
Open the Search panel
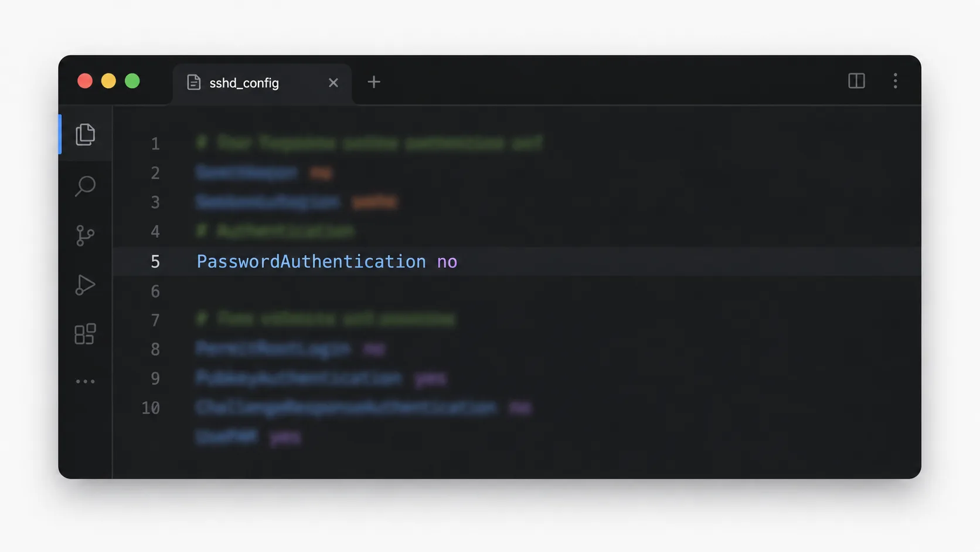tap(85, 186)
